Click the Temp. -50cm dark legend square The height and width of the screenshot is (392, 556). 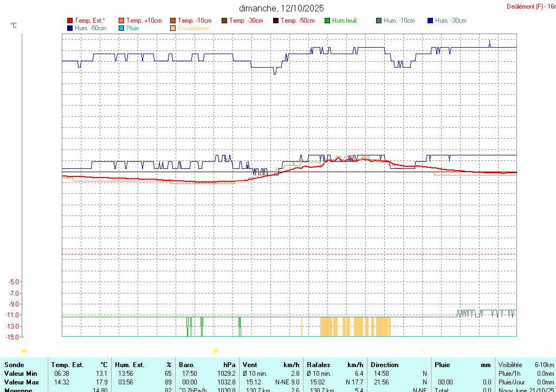(276, 21)
